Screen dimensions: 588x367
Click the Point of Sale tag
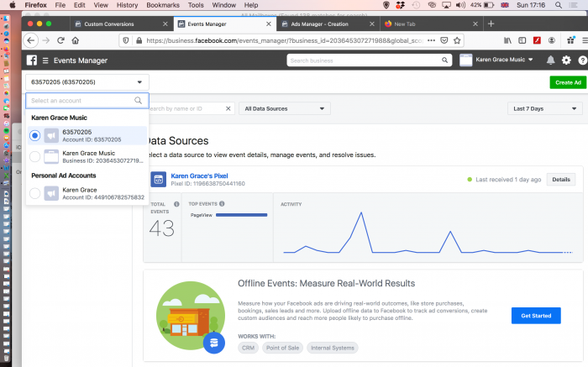(x=283, y=348)
